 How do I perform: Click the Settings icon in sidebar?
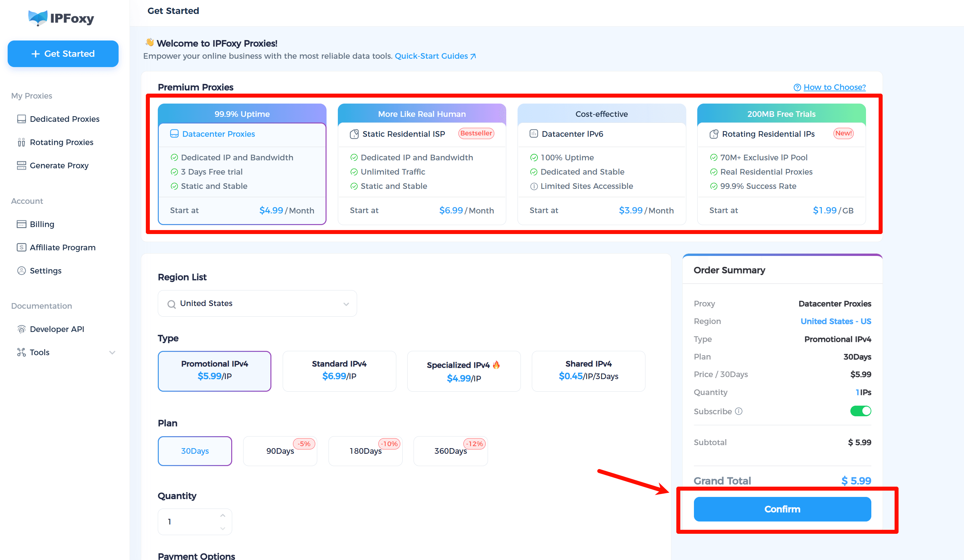[x=21, y=271]
